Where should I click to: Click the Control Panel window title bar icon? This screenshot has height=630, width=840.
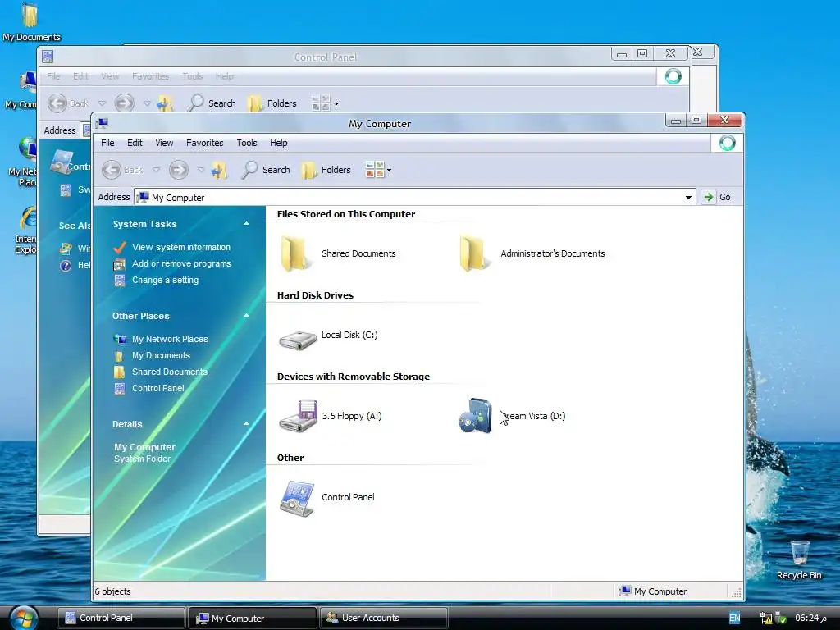pos(48,57)
